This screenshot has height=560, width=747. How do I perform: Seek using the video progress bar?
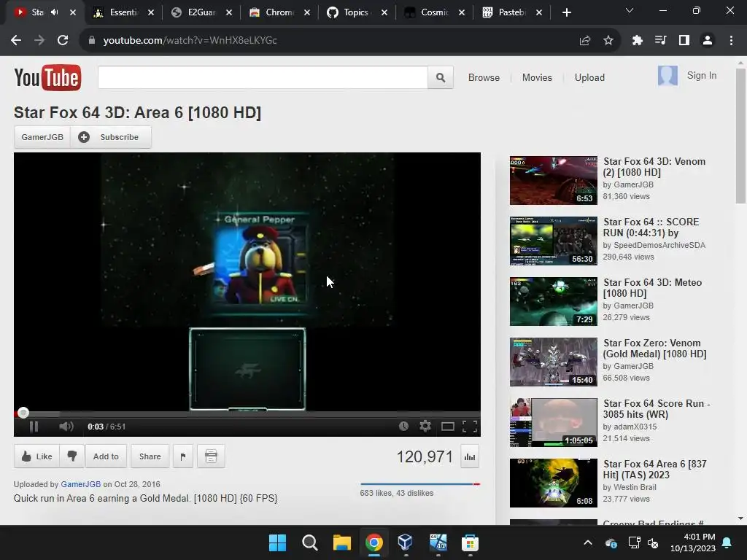247,413
